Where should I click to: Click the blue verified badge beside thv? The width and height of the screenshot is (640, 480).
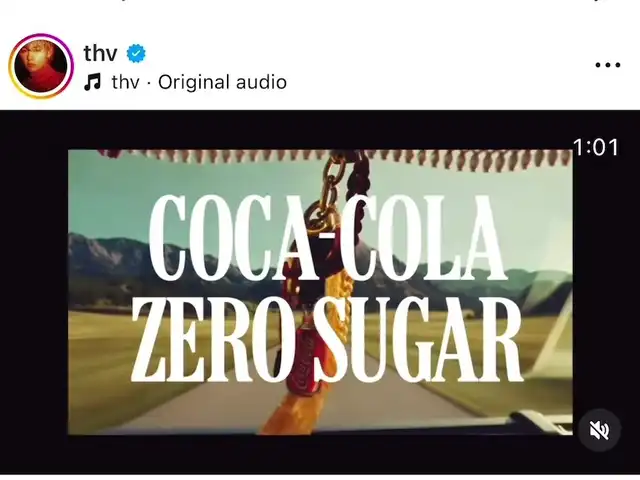tap(136, 53)
